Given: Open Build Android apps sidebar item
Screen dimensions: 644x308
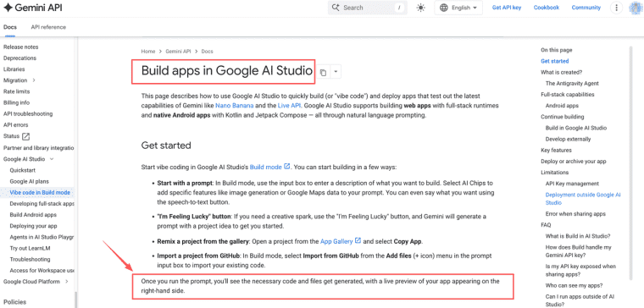Looking at the screenshot, I should coord(33,215).
